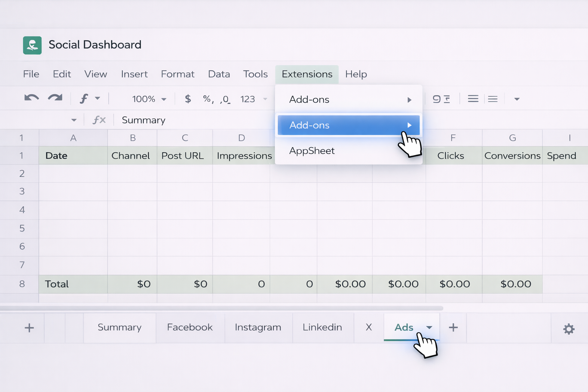Click the Impressions header cell
588x392 pixels.
[244, 156]
